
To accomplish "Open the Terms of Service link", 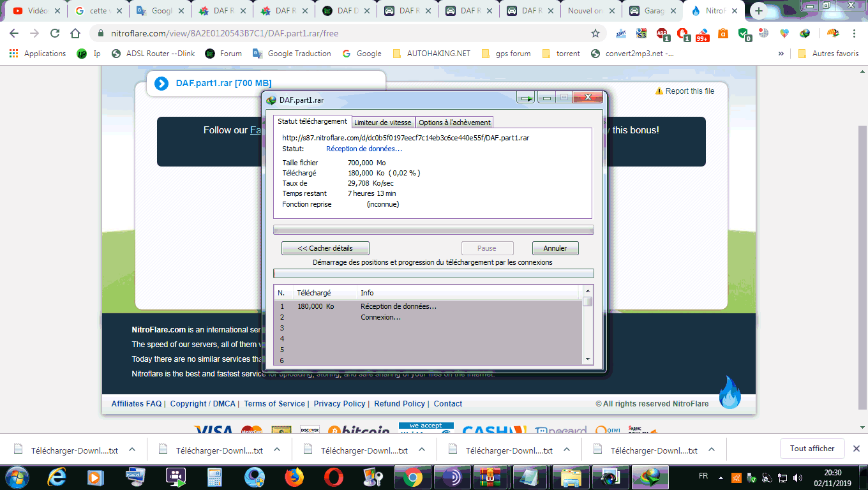I will click(x=274, y=404).
